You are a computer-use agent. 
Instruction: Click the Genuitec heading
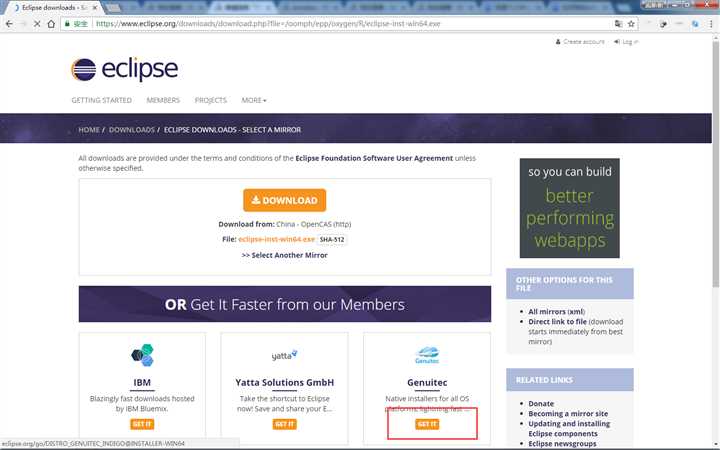pos(427,382)
